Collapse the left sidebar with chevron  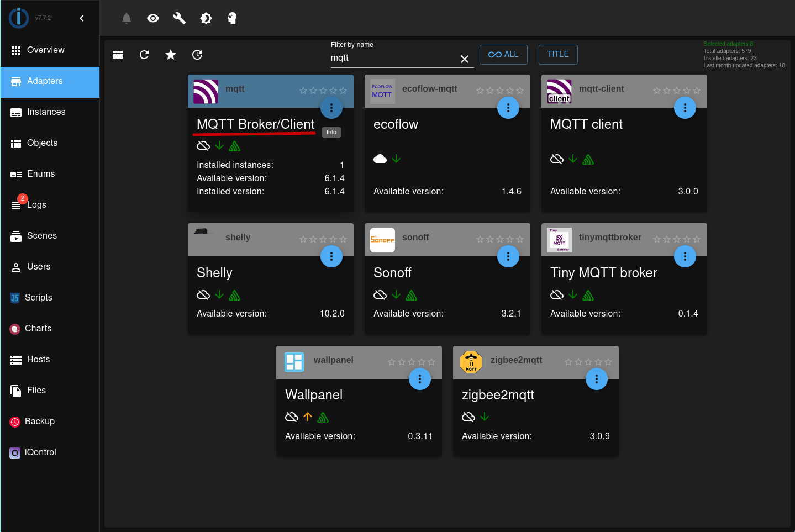pos(82,18)
